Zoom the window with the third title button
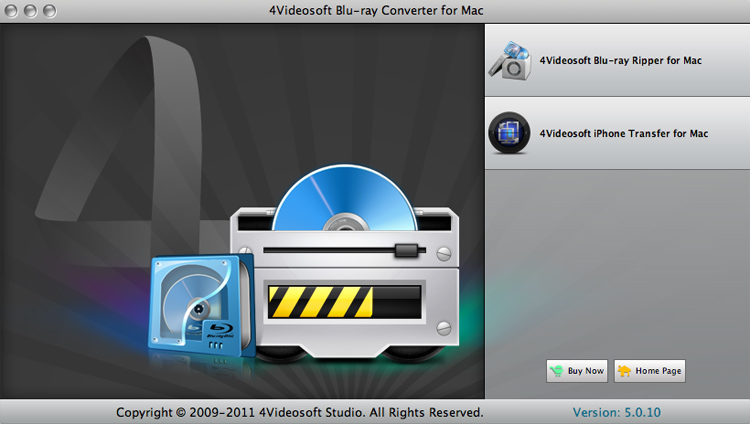 coord(49,11)
